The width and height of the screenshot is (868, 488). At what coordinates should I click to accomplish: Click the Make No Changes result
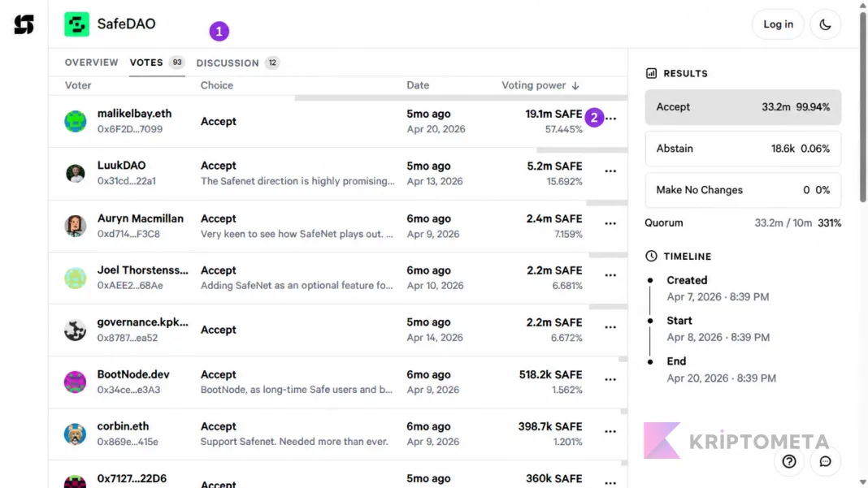(743, 190)
